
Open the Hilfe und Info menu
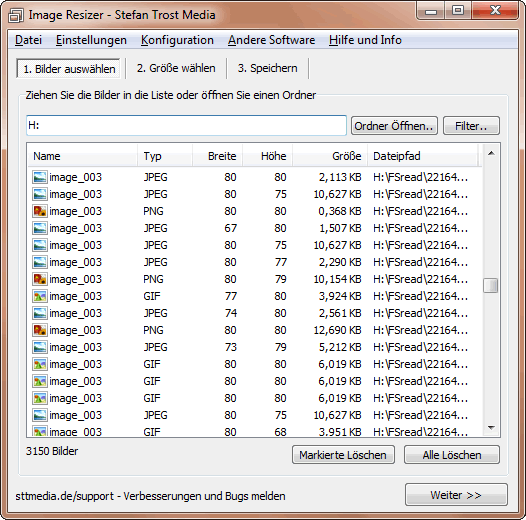[x=365, y=40]
